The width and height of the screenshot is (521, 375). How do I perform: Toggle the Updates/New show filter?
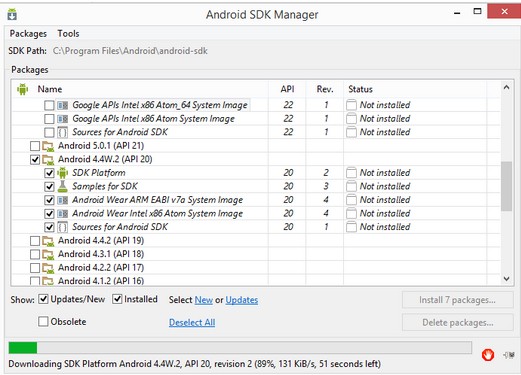[43, 299]
